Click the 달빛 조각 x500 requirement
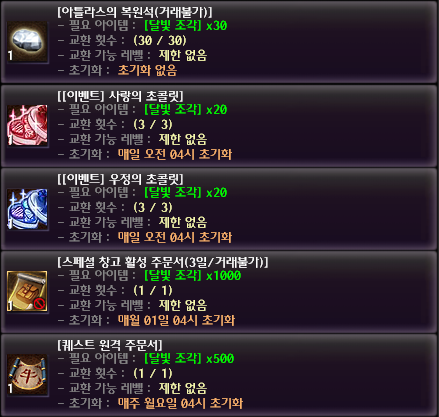This screenshot has height=417, width=439. (189, 358)
